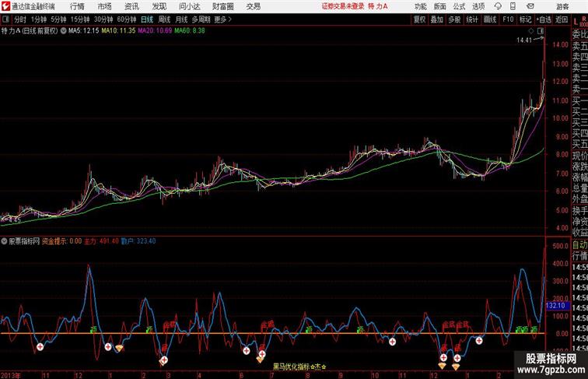Click the 多股 multi-stock button

[454, 19]
